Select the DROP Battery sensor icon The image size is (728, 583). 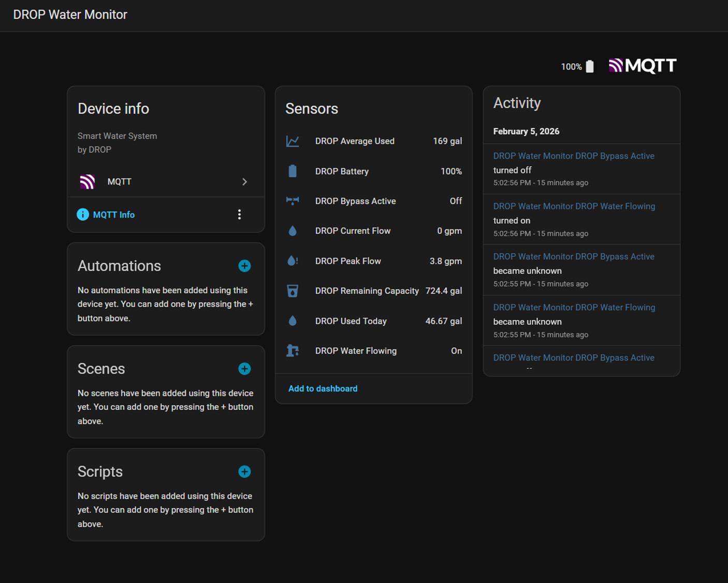pos(293,171)
